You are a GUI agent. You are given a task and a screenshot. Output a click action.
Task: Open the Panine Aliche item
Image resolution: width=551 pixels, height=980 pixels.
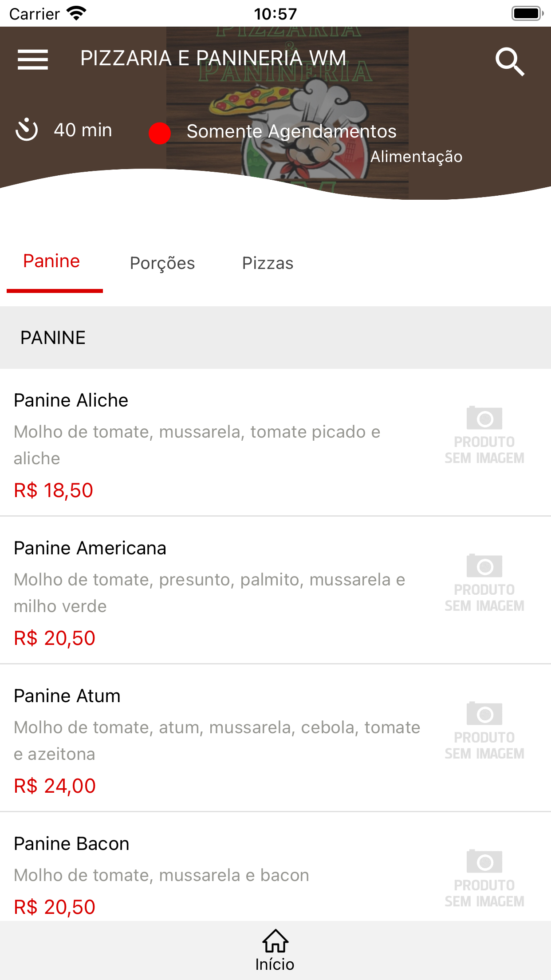click(275, 443)
